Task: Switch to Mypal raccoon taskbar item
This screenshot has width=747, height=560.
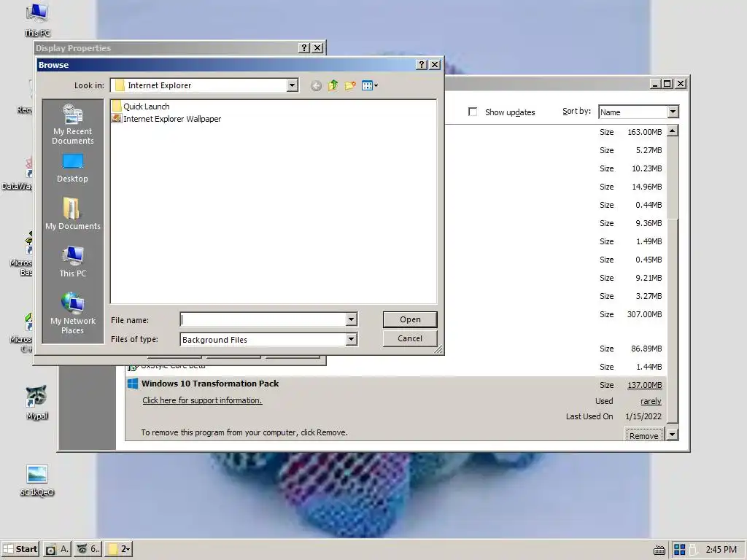Action: (x=88, y=549)
